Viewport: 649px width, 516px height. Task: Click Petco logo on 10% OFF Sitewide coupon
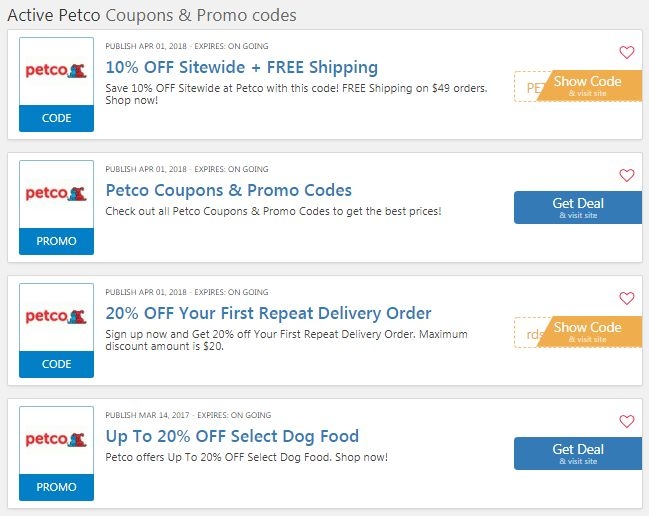click(57, 72)
